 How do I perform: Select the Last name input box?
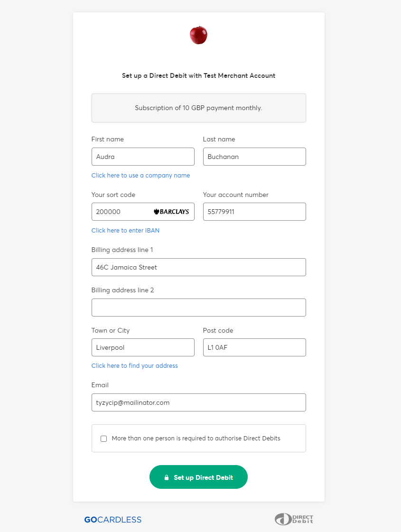point(254,157)
